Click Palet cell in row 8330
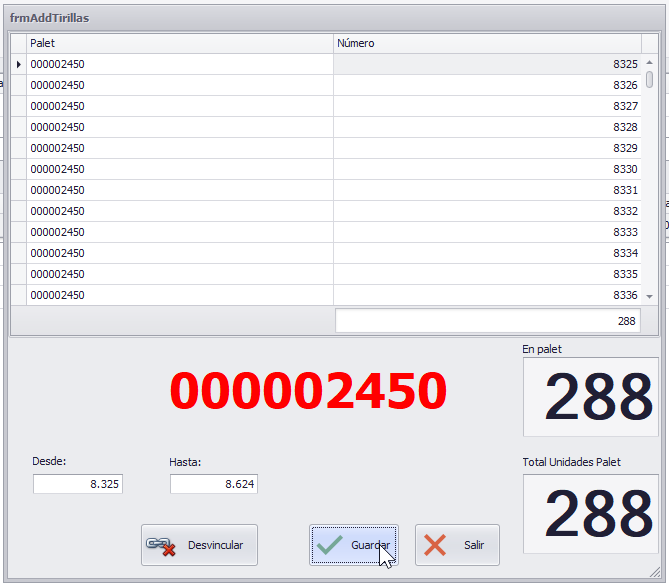 [x=180, y=169]
